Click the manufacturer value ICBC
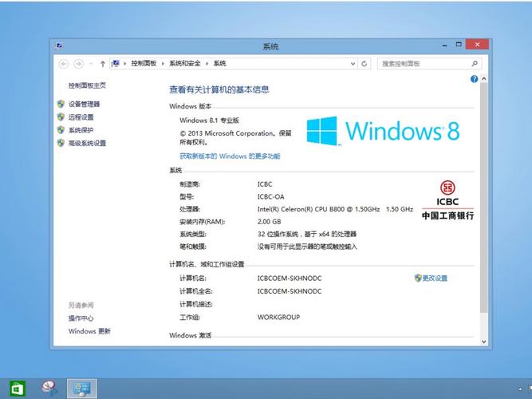The width and height of the screenshot is (532, 399). (265, 184)
